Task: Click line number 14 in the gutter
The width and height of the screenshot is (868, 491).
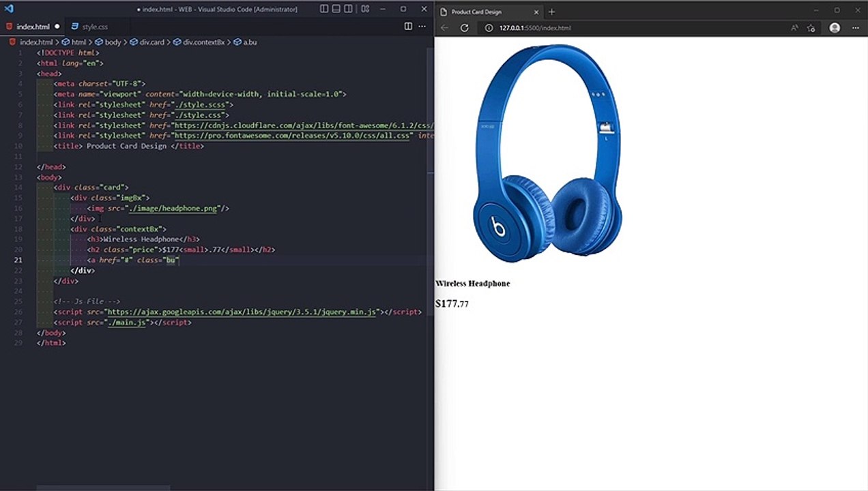Action: click(18, 188)
